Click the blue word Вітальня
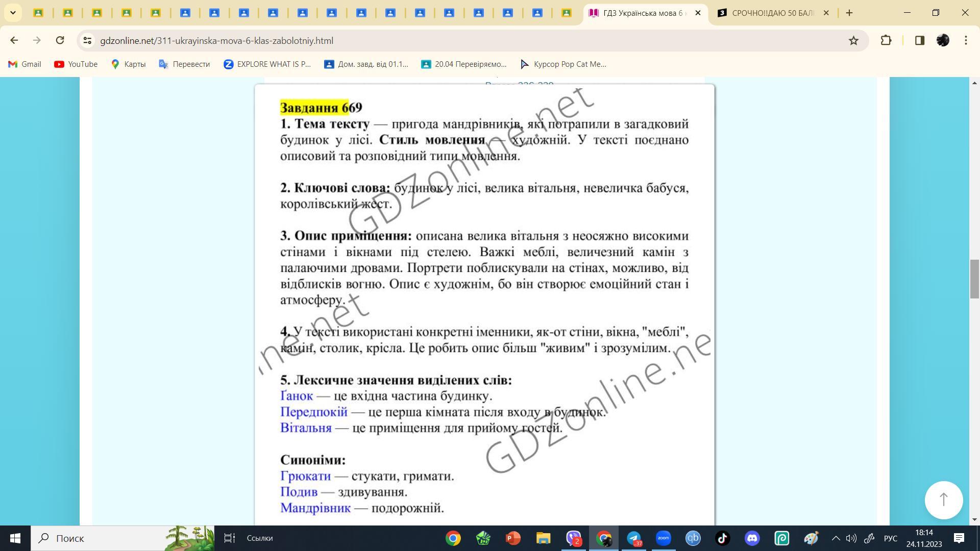The image size is (980, 551). tap(306, 428)
